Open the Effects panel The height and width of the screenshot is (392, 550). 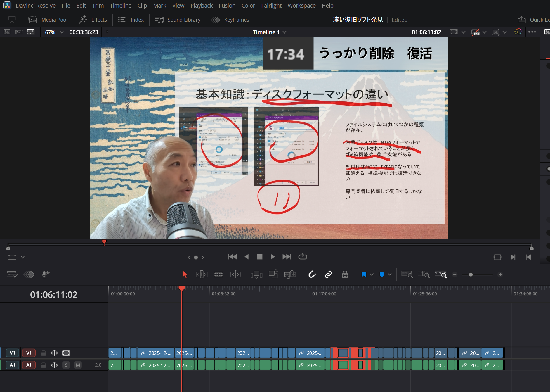pyautogui.click(x=93, y=20)
